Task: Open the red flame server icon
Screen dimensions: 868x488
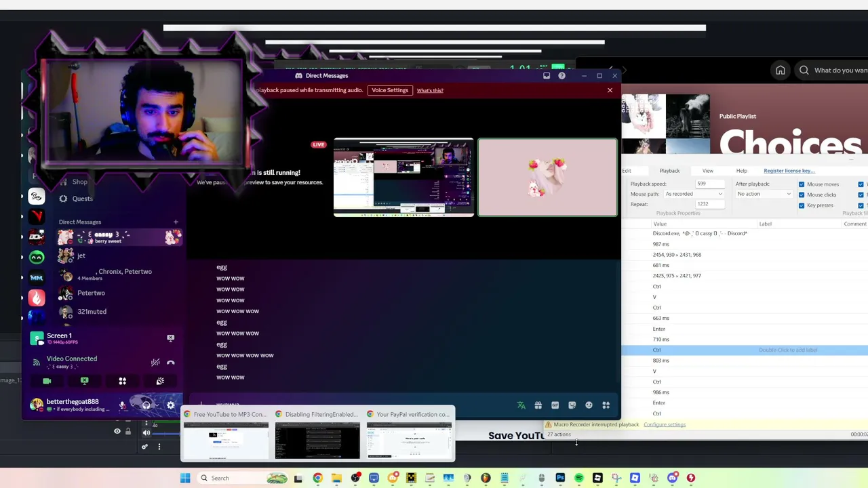Action: click(x=37, y=297)
